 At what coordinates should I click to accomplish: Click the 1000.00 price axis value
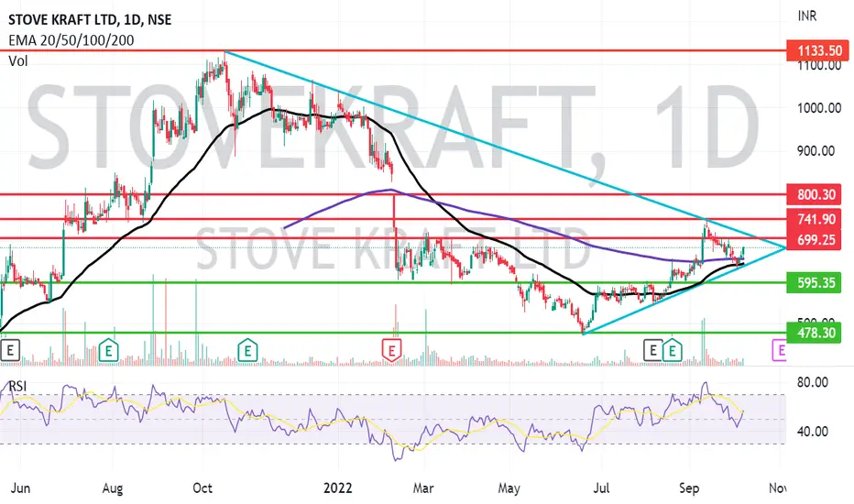click(819, 108)
